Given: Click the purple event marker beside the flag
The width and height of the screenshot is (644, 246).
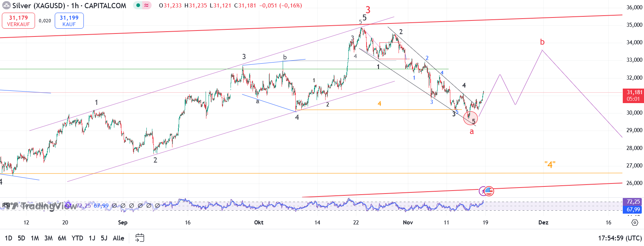Looking at the screenshot, I should [482, 191].
